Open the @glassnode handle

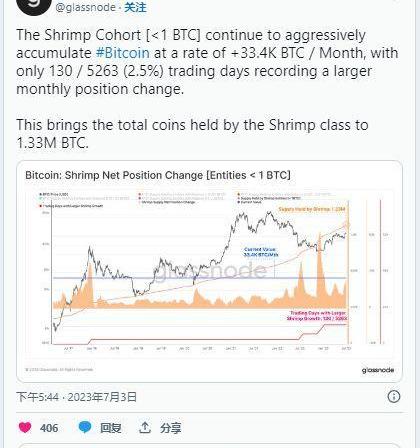point(85,7)
